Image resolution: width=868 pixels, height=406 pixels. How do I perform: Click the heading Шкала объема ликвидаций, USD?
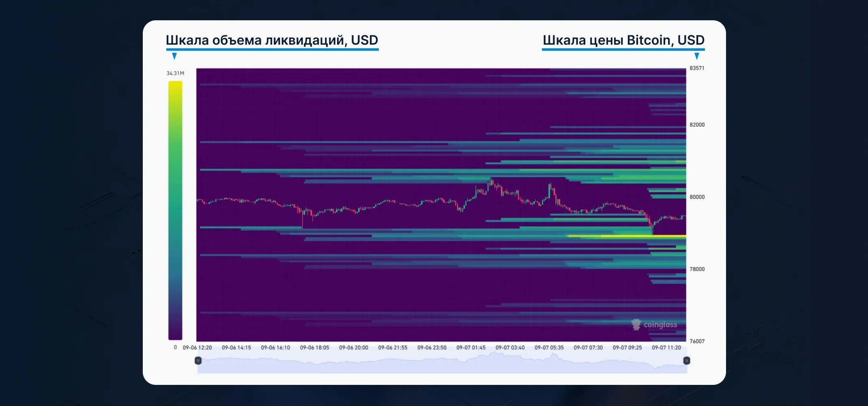pyautogui.click(x=272, y=40)
